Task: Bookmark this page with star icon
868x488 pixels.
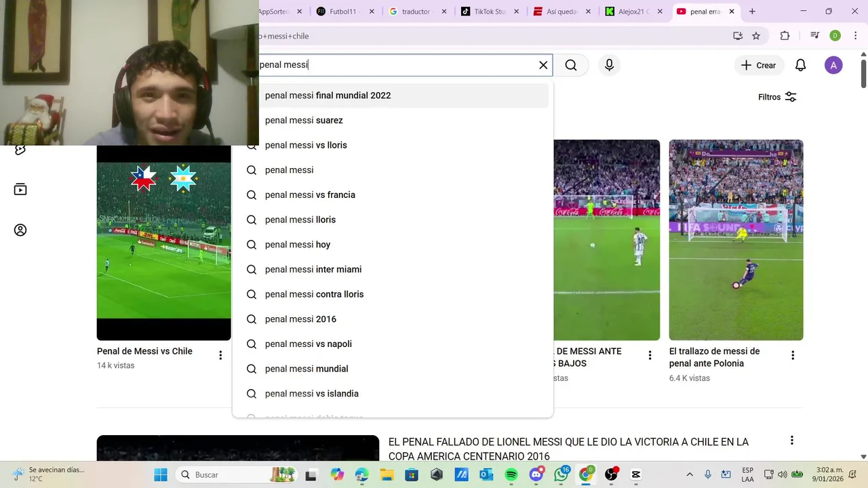Action: tap(756, 36)
